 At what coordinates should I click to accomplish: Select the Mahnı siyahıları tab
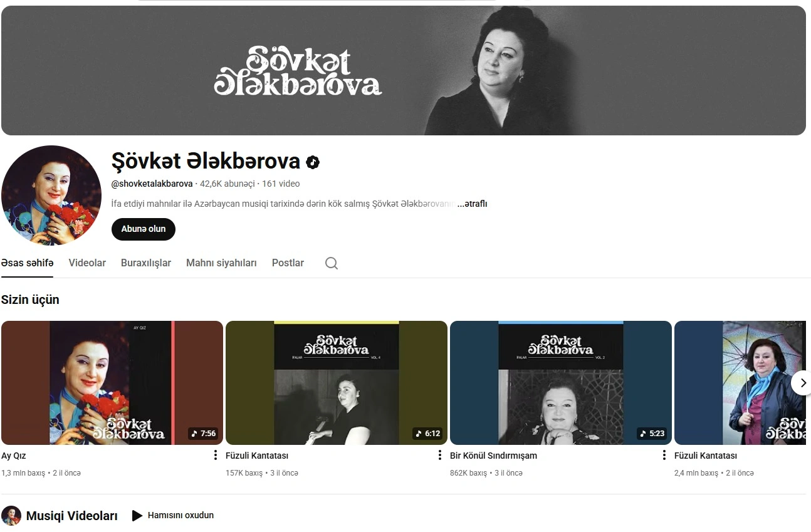click(221, 263)
